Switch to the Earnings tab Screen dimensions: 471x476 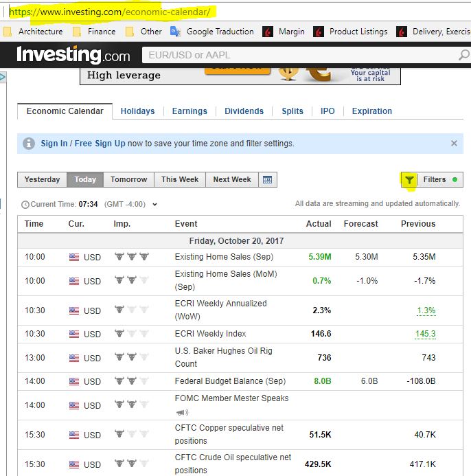189,111
